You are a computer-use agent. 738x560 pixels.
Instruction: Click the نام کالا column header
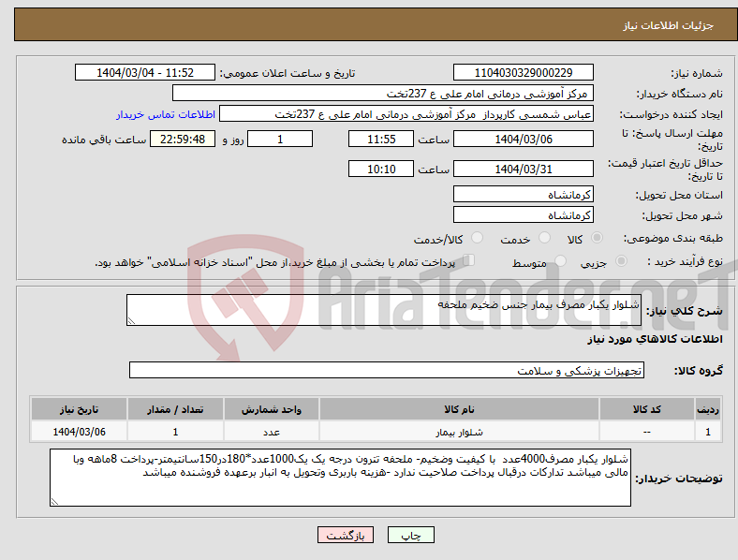(x=459, y=409)
